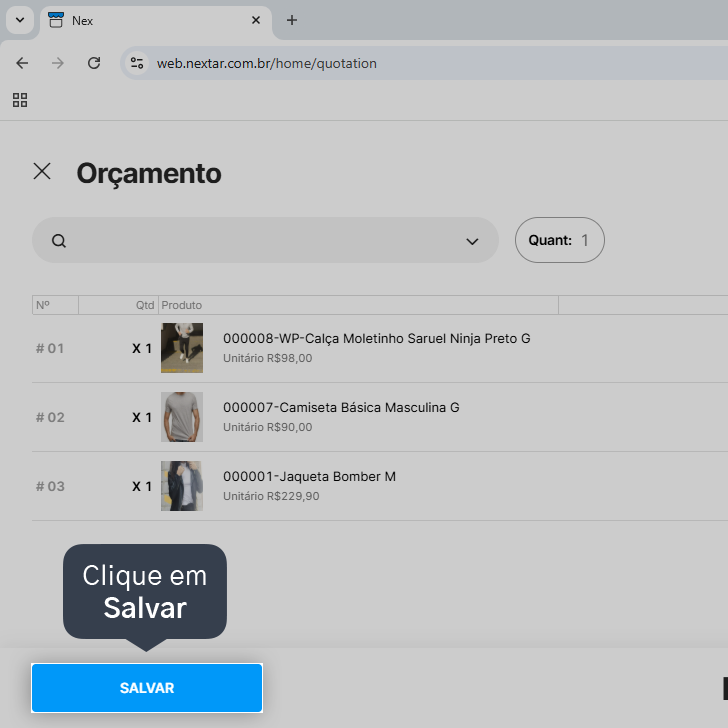Click X 1 quantity of Jaqueta Bomber
Image resolution: width=728 pixels, height=728 pixels.
pos(142,486)
